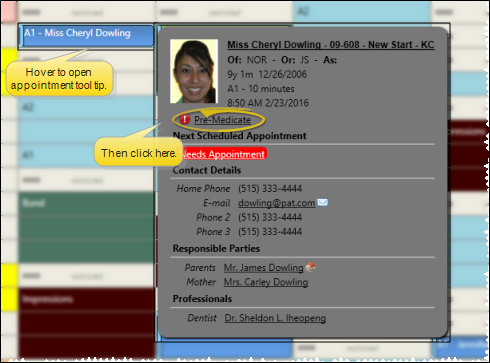This screenshot has height=363, width=490.
Task: Click the blue appointment block at the bottom center
Action: (224, 350)
